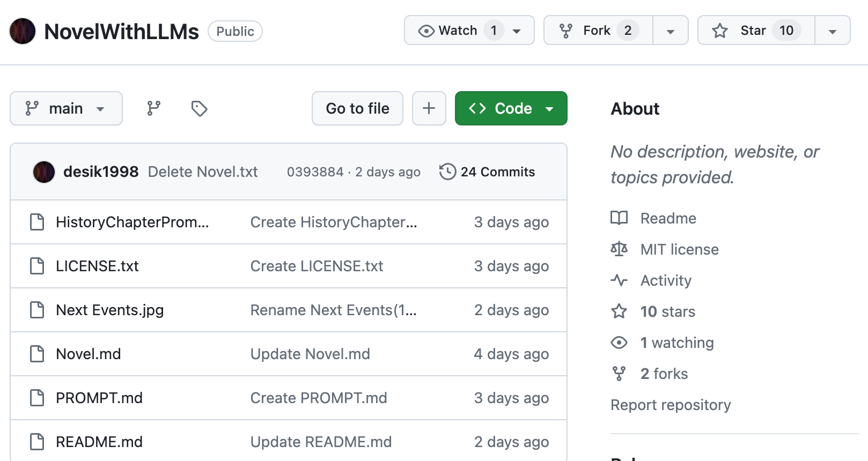Open the Rename Next Events(1... commit message

[334, 310]
